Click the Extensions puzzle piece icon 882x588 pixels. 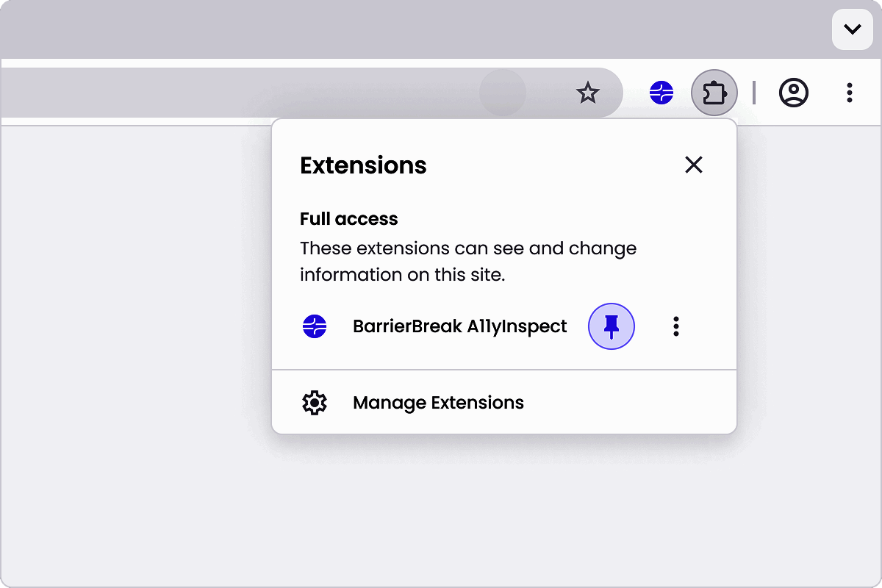(x=714, y=93)
